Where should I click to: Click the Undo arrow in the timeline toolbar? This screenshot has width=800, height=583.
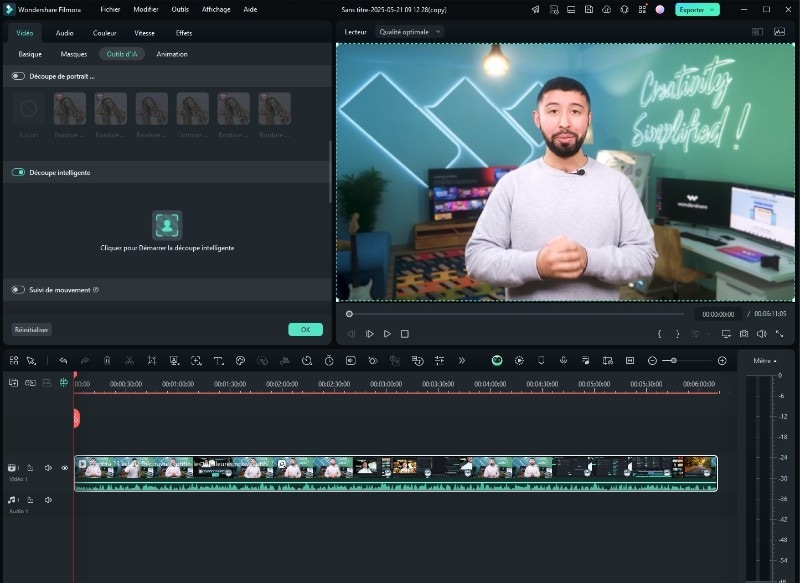pyautogui.click(x=63, y=361)
